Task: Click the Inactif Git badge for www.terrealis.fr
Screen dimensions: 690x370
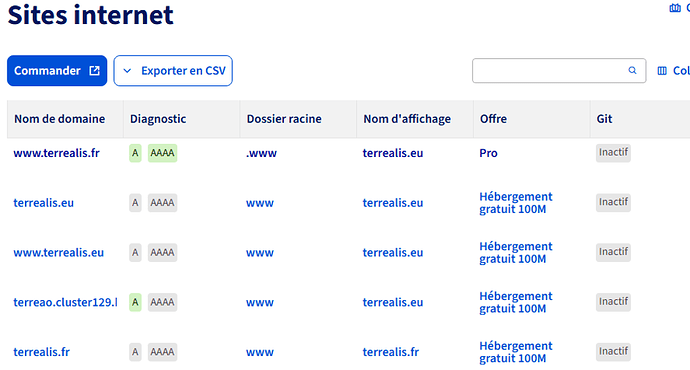Action: coord(613,153)
